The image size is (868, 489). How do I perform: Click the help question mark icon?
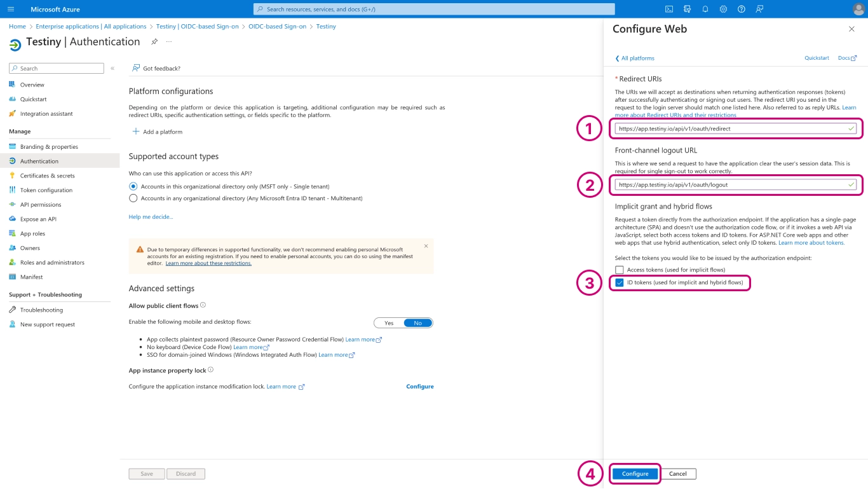click(741, 10)
